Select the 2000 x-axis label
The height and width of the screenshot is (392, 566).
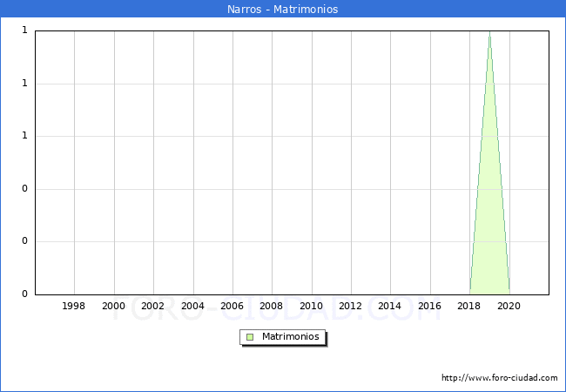(x=113, y=306)
